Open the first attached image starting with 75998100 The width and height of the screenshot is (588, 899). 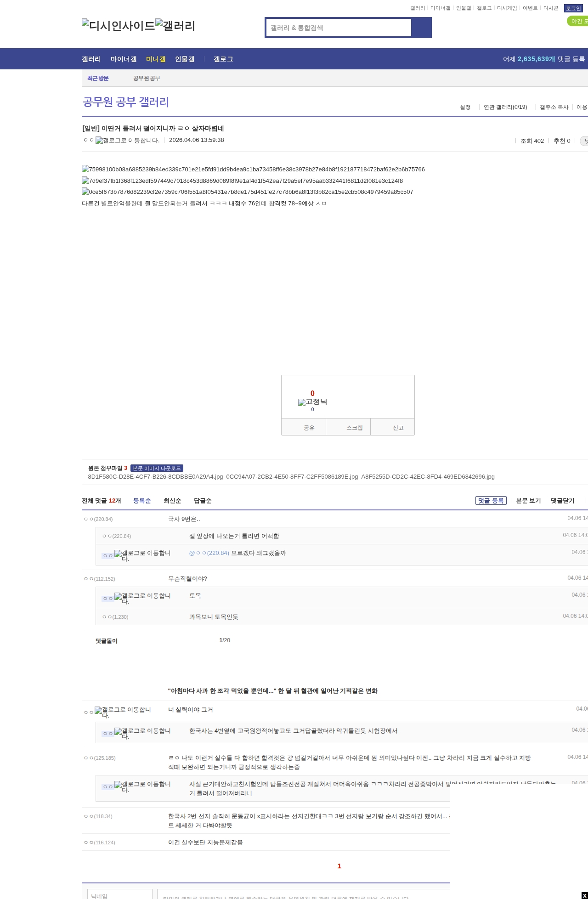tap(253, 170)
